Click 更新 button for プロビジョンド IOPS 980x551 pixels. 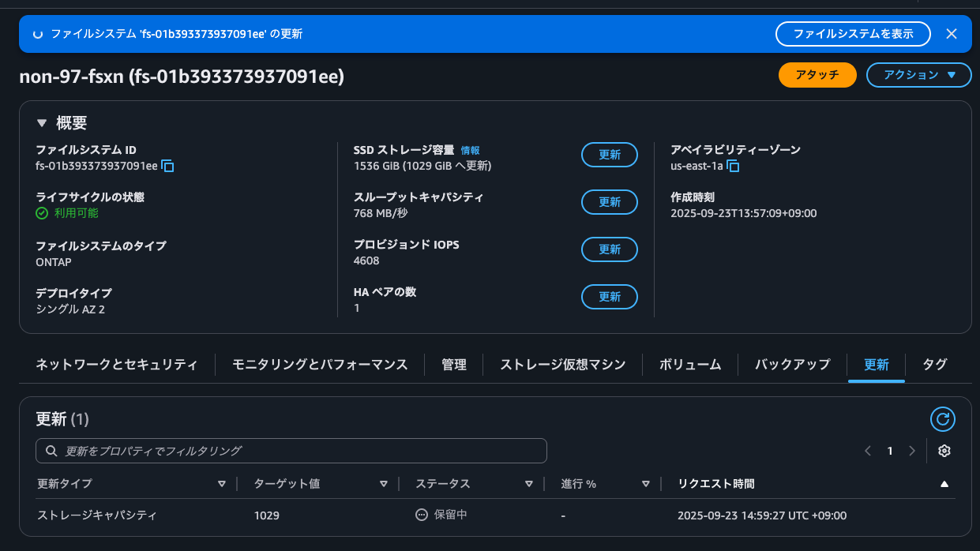pos(610,249)
